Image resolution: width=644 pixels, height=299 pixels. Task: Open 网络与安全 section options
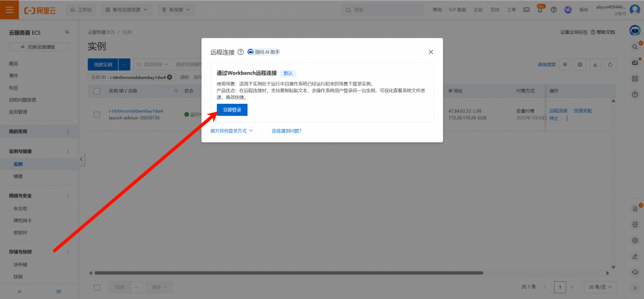tap(68, 196)
